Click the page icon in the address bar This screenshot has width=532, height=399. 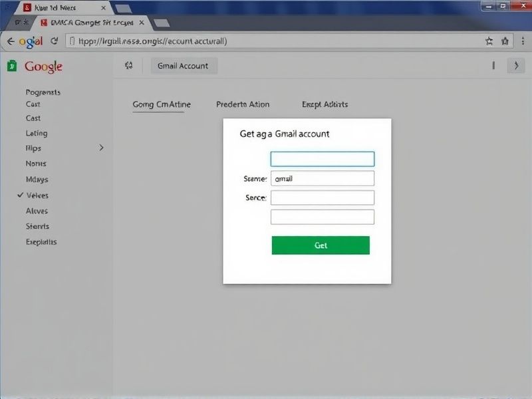pyautogui.click(x=72, y=41)
